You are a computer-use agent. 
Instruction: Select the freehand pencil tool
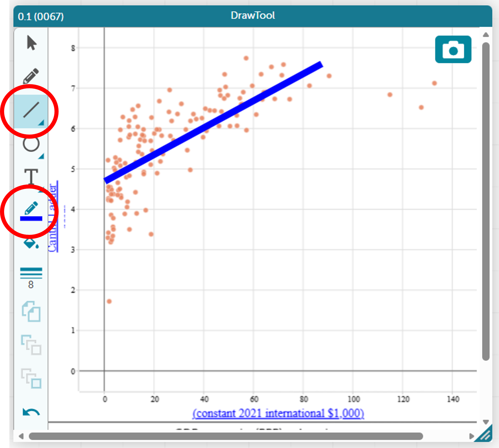click(x=31, y=76)
